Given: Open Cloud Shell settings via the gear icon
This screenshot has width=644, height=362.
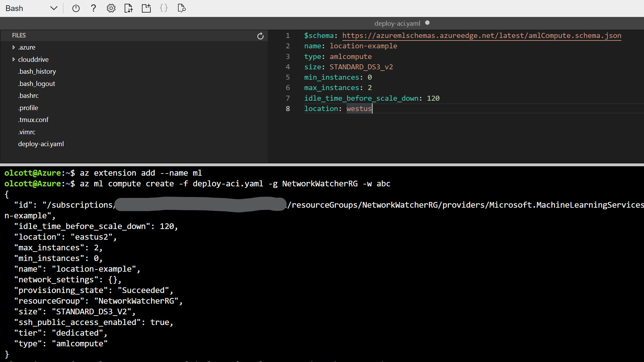Looking at the screenshot, I should [x=111, y=8].
